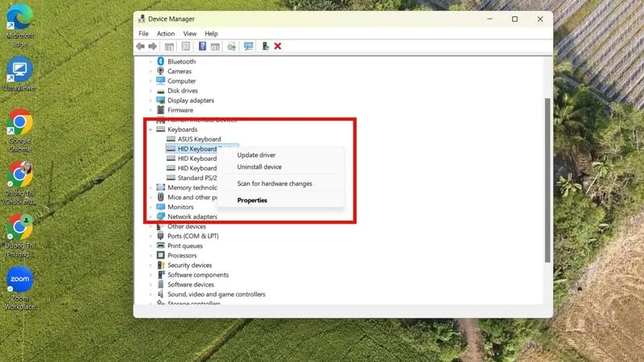The height and width of the screenshot is (362, 644).
Task: Click the Back arrow in the toolbar
Action: click(140, 47)
